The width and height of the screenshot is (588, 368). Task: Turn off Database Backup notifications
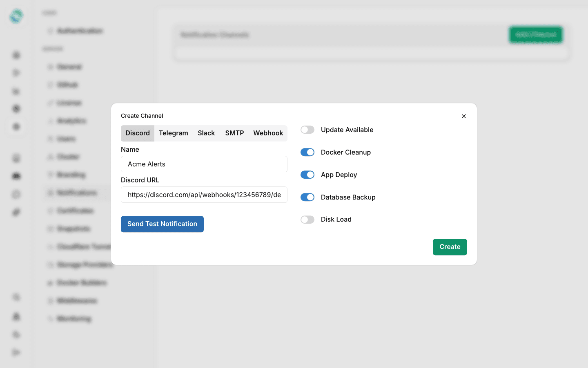pyautogui.click(x=307, y=197)
